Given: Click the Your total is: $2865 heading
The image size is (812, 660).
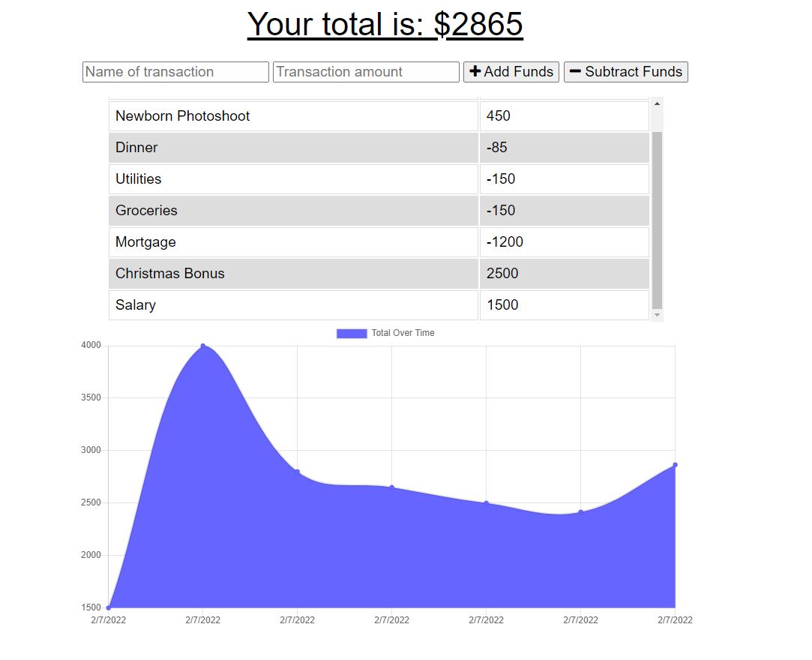Looking at the screenshot, I should (385, 23).
